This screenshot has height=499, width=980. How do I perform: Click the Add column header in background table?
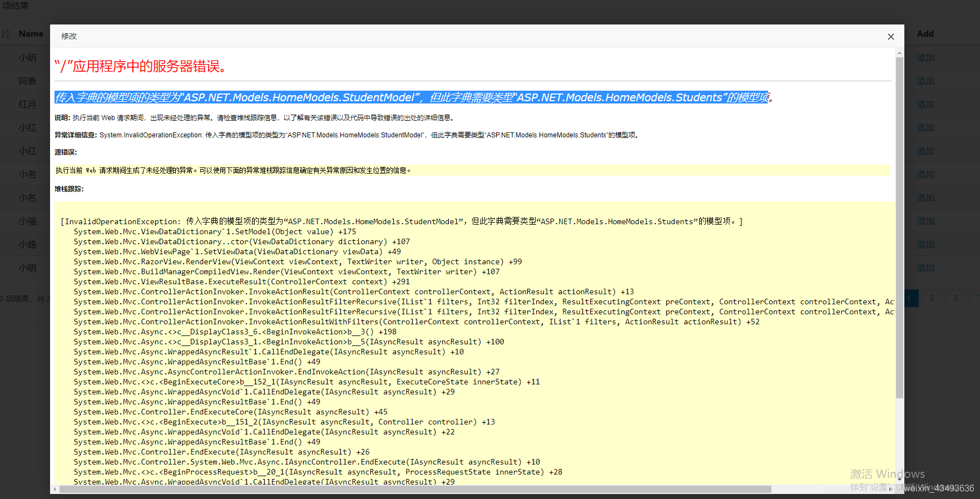pos(925,33)
